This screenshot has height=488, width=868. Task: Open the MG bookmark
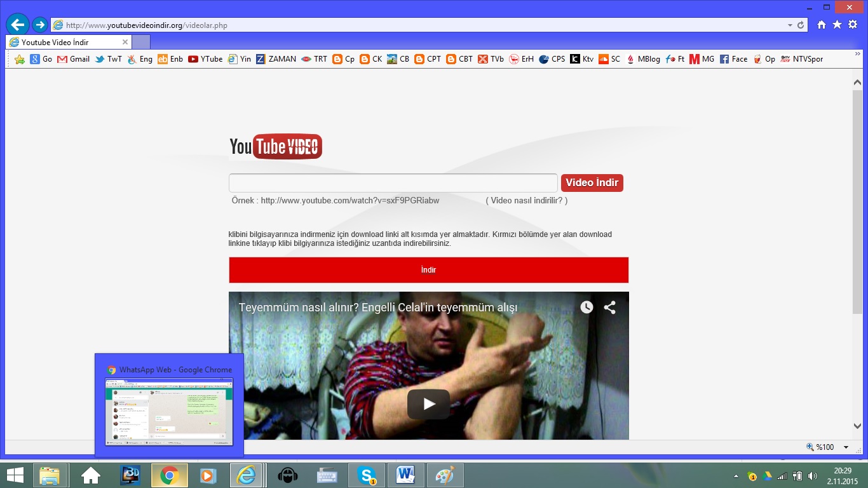(x=702, y=59)
